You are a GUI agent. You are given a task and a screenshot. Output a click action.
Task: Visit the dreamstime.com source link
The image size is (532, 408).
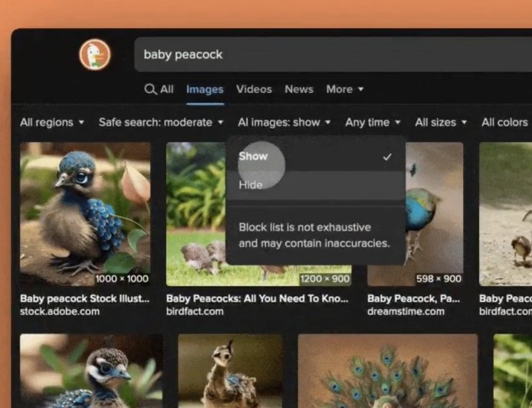(406, 311)
